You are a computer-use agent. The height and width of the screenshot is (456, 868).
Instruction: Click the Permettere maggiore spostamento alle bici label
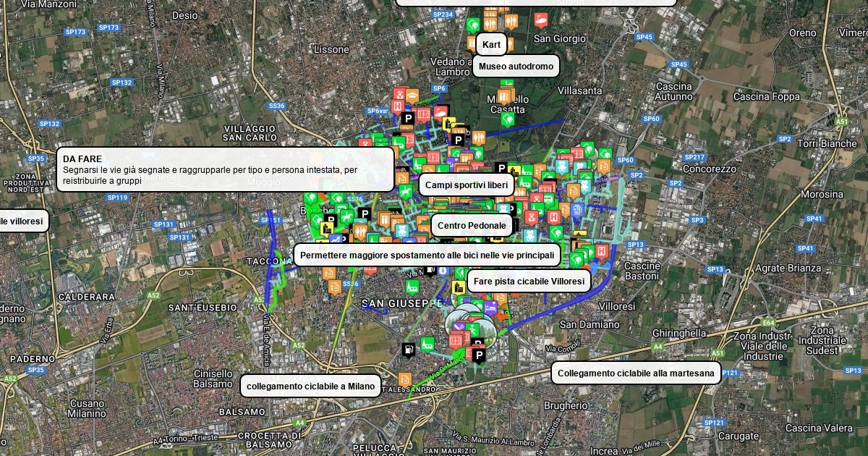[x=427, y=255]
